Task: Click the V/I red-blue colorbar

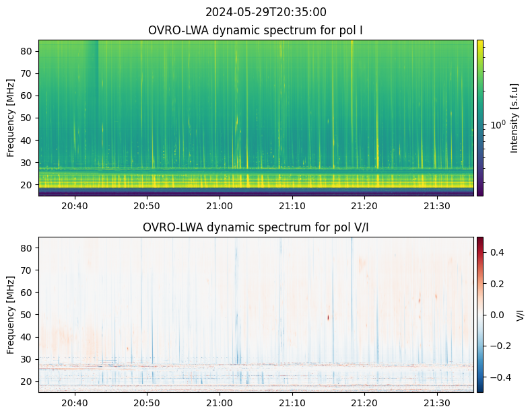Action: (x=480, y=314)
